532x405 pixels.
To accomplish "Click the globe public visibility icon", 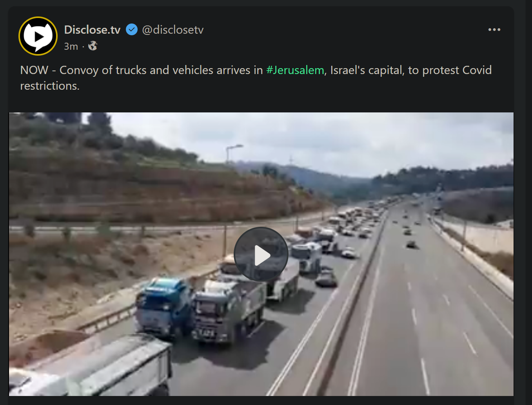I will click(x=93, y=46).
